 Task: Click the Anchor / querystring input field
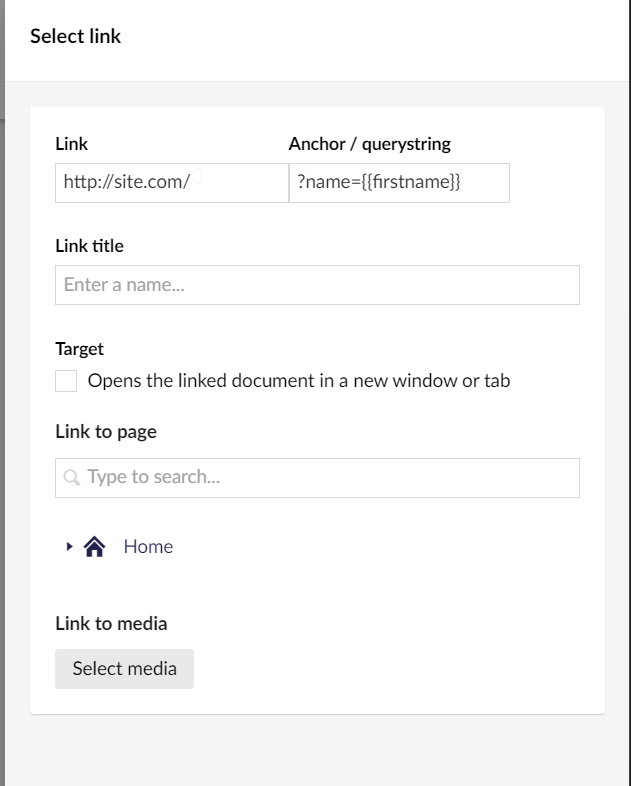[x=399, y=183]
